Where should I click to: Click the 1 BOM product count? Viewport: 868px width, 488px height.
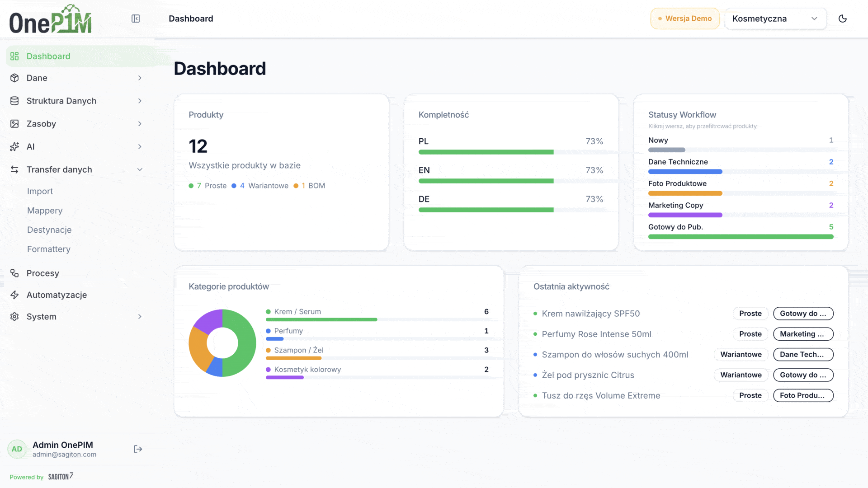(309, 186)
